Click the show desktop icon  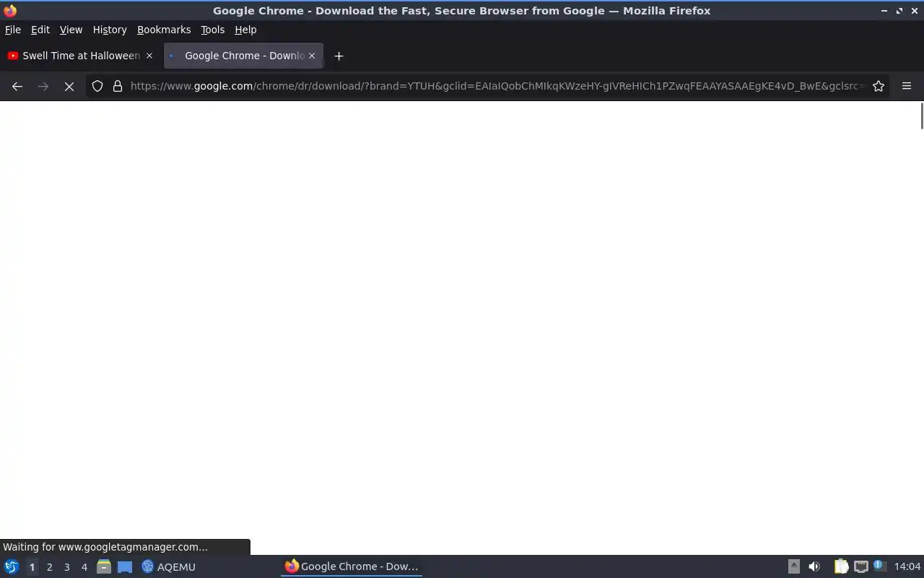(x=125, y=566)
